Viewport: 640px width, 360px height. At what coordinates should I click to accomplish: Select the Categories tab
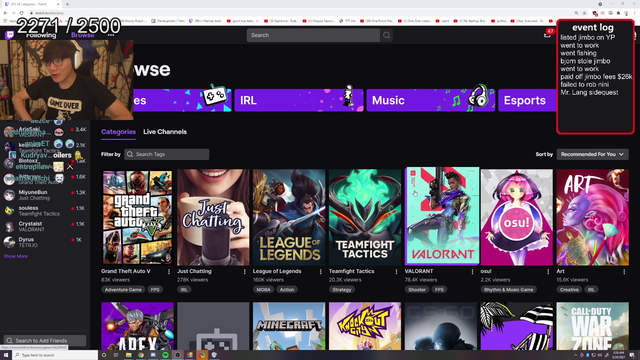point(118,132)
